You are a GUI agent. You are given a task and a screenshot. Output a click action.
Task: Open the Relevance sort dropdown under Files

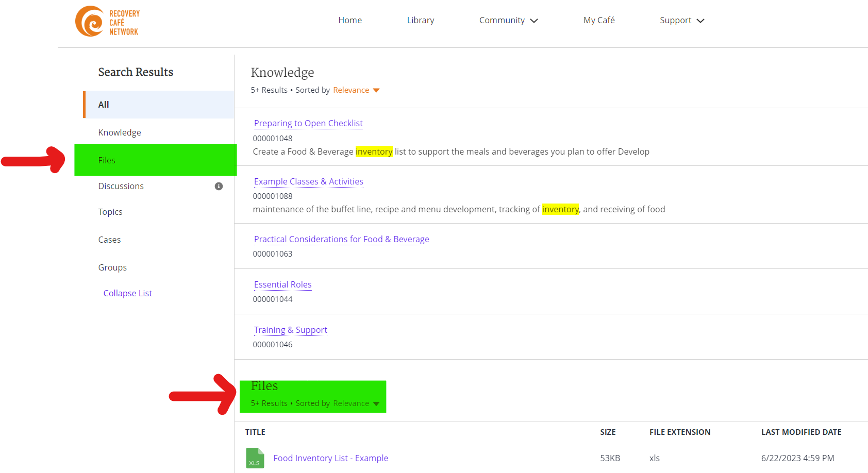click(356, 403)
